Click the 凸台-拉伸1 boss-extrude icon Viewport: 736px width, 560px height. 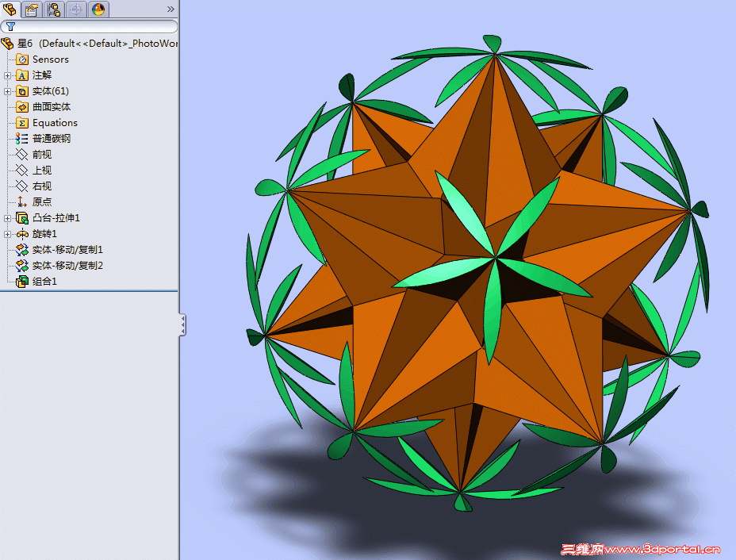pos(22,218)
